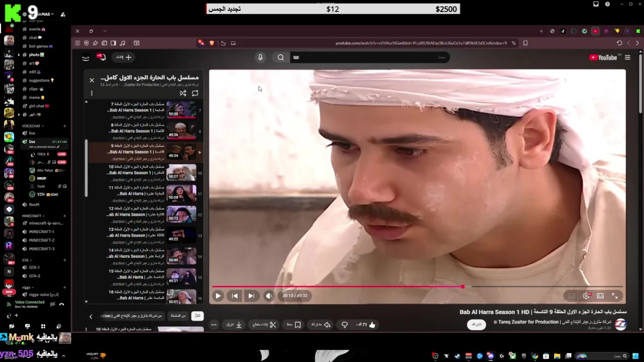Skip to next video in player
Image resolution: width=644 pixels, height=362 pixels.
coord(251,296)
